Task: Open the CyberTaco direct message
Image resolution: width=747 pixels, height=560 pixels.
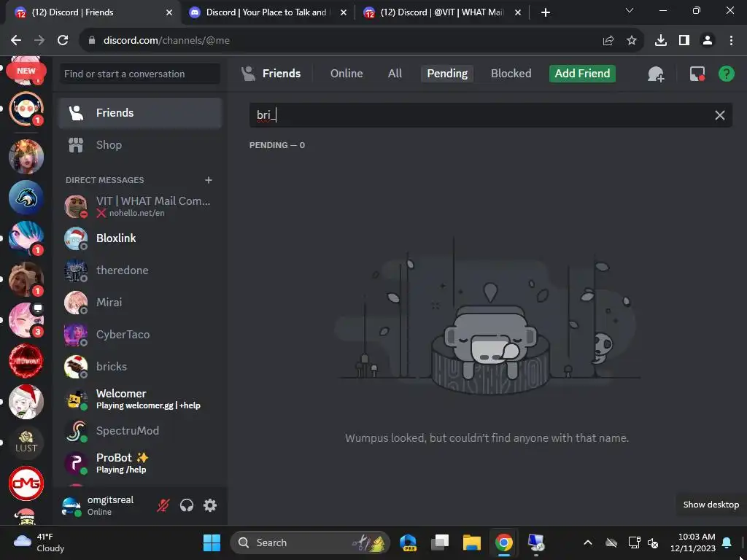Action: [x=139, y=334]
